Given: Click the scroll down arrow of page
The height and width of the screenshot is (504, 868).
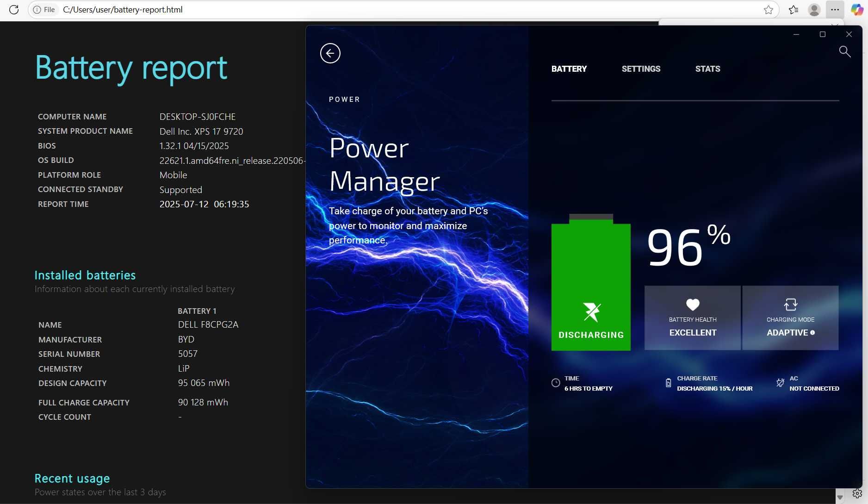Looking at the screenshot, I should pyautogui.click(x=840, y=498).
